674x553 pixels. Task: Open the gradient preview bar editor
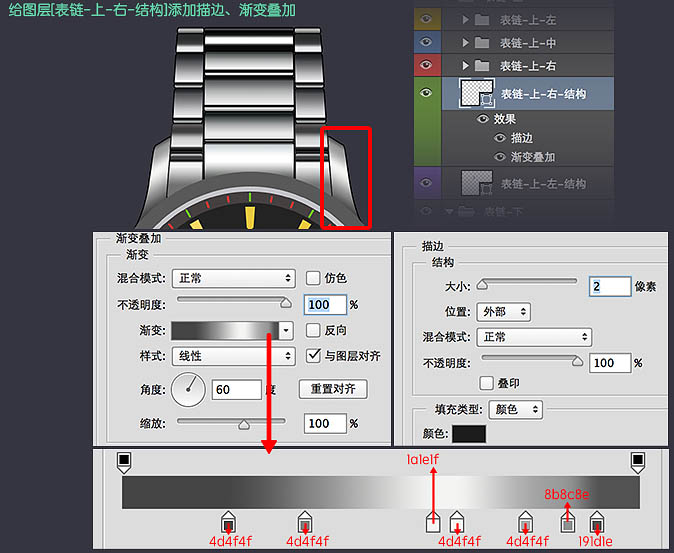[225, 330]
